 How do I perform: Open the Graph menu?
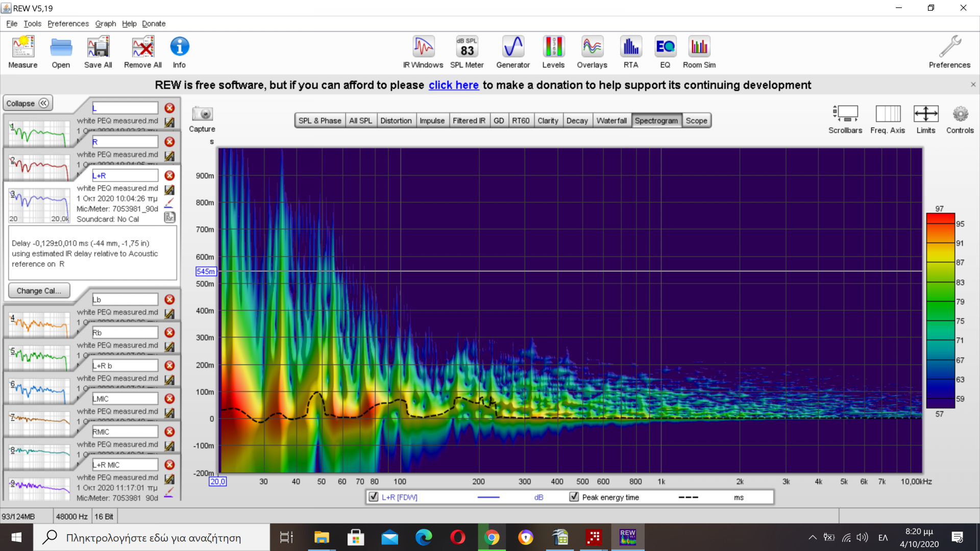pos(105,23)
